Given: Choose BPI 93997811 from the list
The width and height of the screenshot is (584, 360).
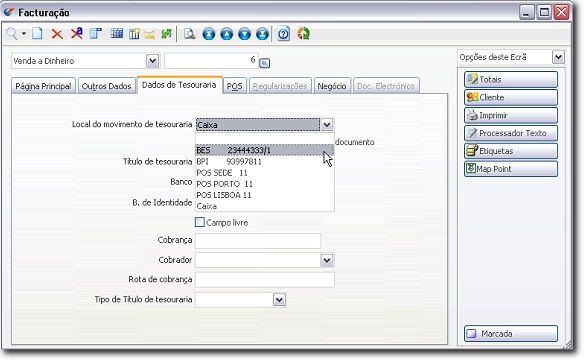Looking at the screenshot, I should tap(264, 162).
